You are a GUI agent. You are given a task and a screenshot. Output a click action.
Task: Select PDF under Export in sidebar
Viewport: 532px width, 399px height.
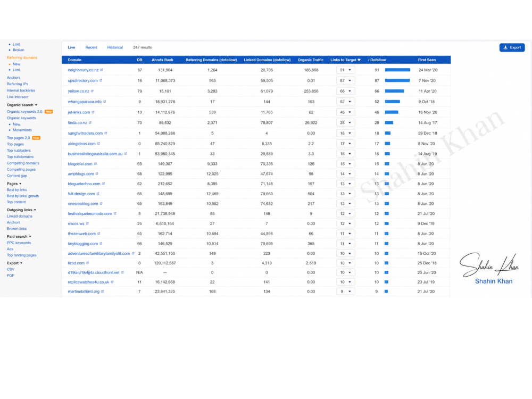pyautogui.click(x=11, y=276)
